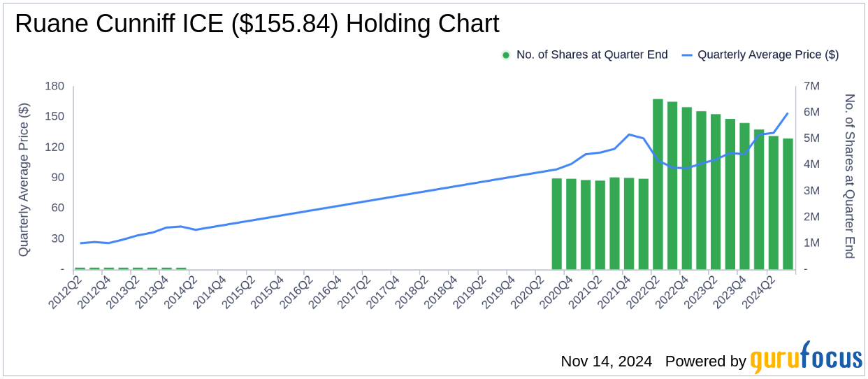Click the first tall green bar after 2020Q2
The image size is (868, 379).
(x=557, y=224)
